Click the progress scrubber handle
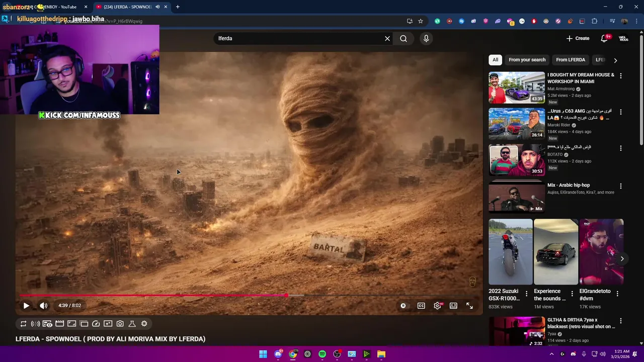Viewport: 644px width, 362px height. click(x=286, y=295)
